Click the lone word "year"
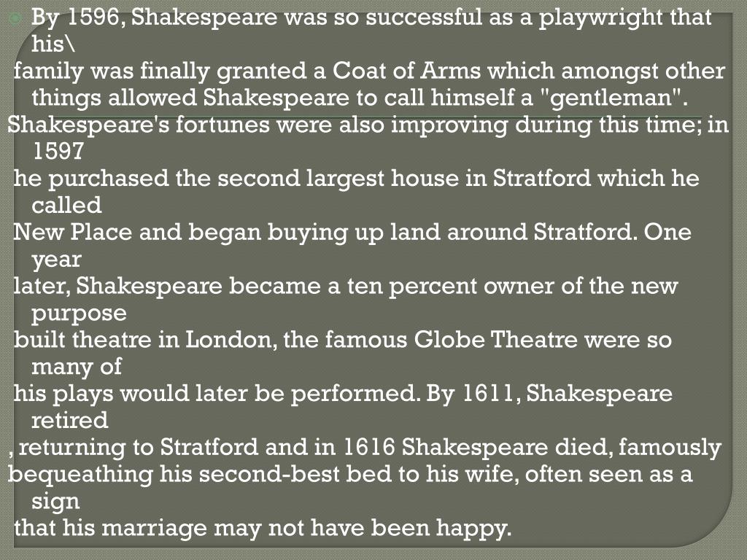Image resolution: width=747 pixels, height=560 pixels. click(56, 260)
